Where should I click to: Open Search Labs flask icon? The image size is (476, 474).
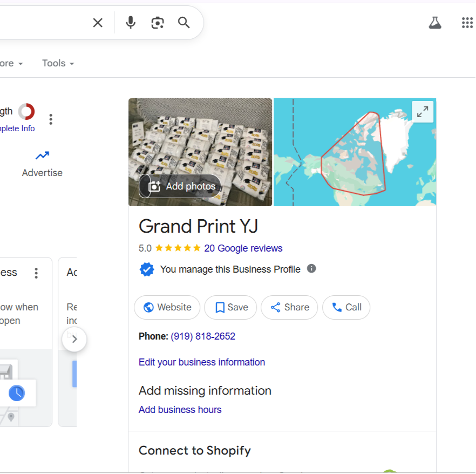pyautogui.click(x=435, y=23)
